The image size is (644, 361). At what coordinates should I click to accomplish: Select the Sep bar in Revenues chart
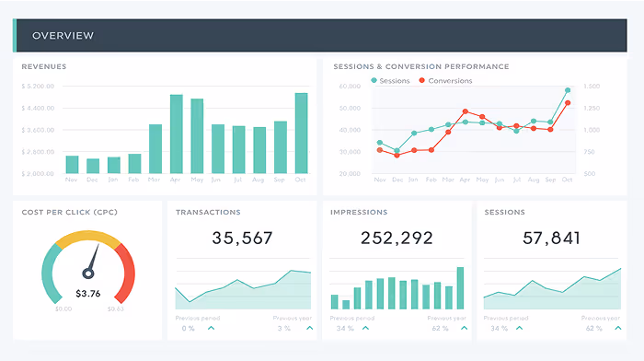tap(281, 147)
